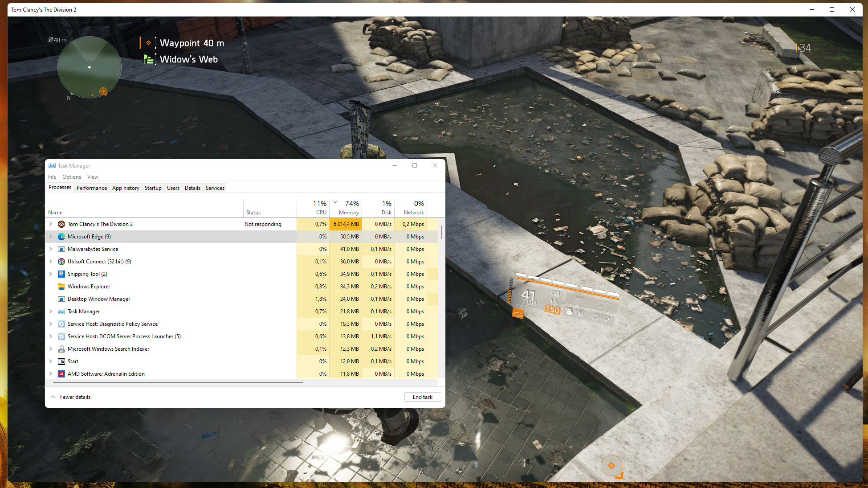Expand the Snipping Tool (2) group

pyautogui.click(x=51, y=274)
